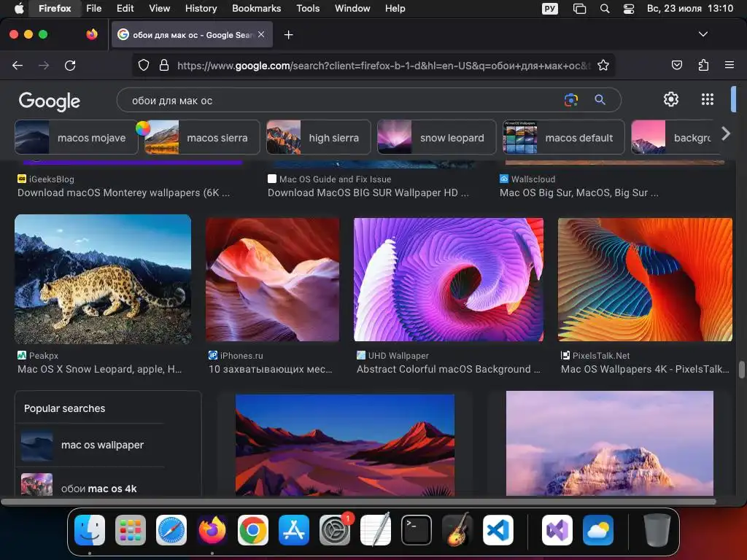This screenshot has width=747, height=560.
Task: Open Visual Studio Code from Dock
Action: (x=498, y=530)
